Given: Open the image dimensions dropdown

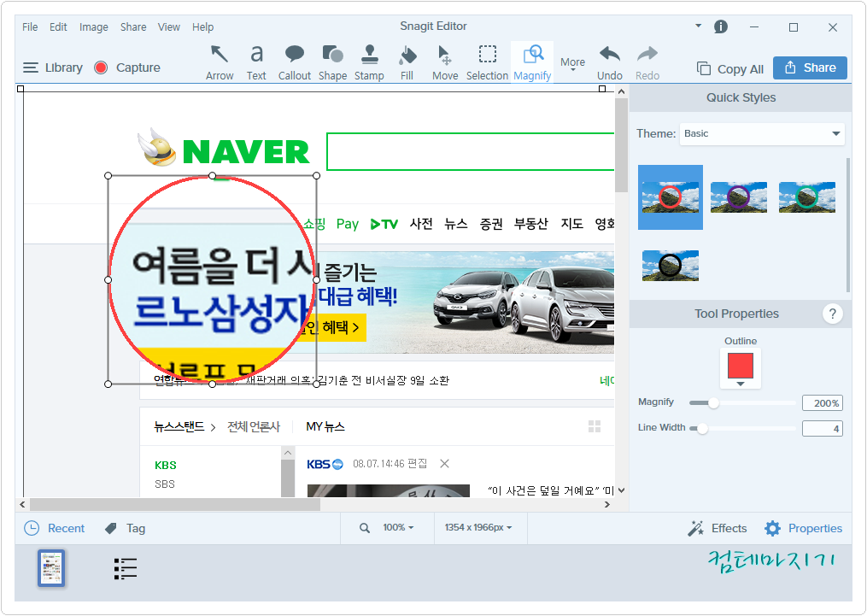Looking at the screenshot, I should [478, 527].
